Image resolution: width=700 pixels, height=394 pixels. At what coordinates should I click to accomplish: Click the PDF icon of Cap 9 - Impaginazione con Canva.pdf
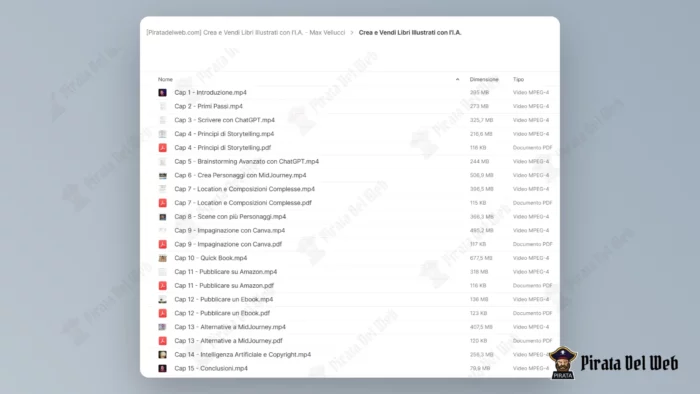click(x=162, y=245)
